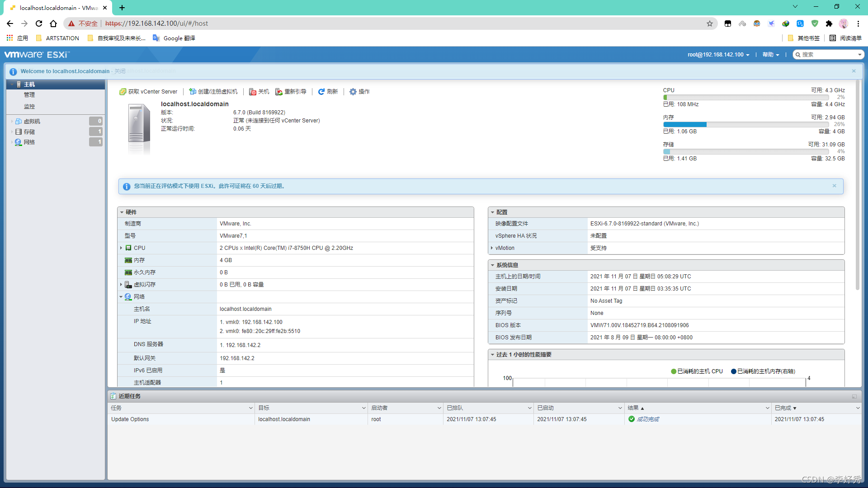Click the CPU usage bar
Viewport: 868px width, 488px height.
coord(746,98)
